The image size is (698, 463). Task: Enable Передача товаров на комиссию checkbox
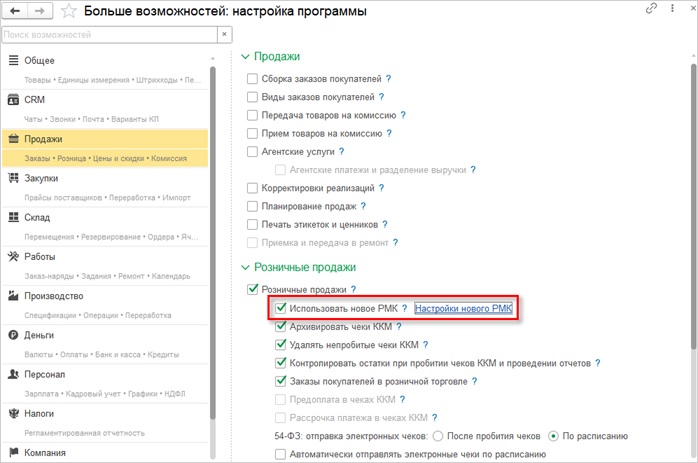tap(252, 115)
